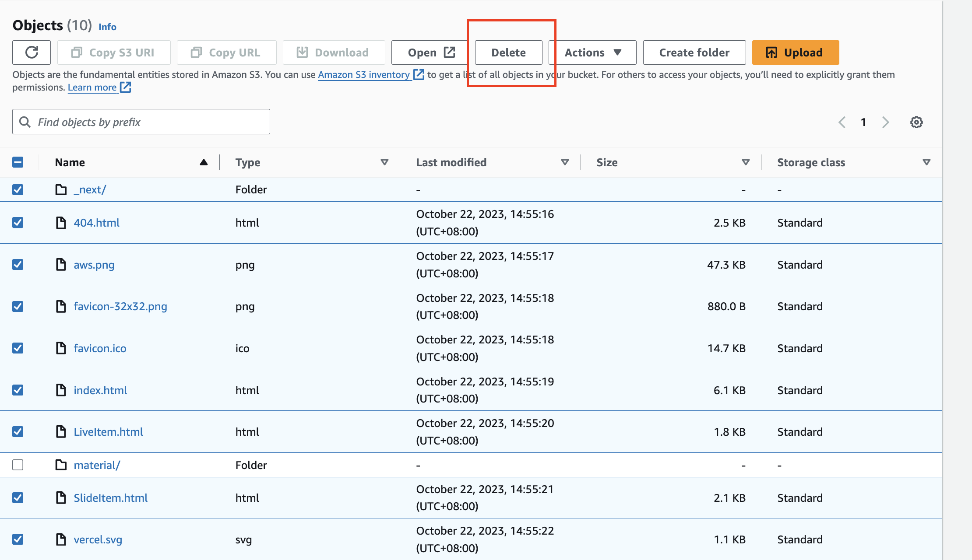The width and height of the screenshot is (972, 560).
Task: Click the LiveItem.html file icon
Action: [61, 432]
